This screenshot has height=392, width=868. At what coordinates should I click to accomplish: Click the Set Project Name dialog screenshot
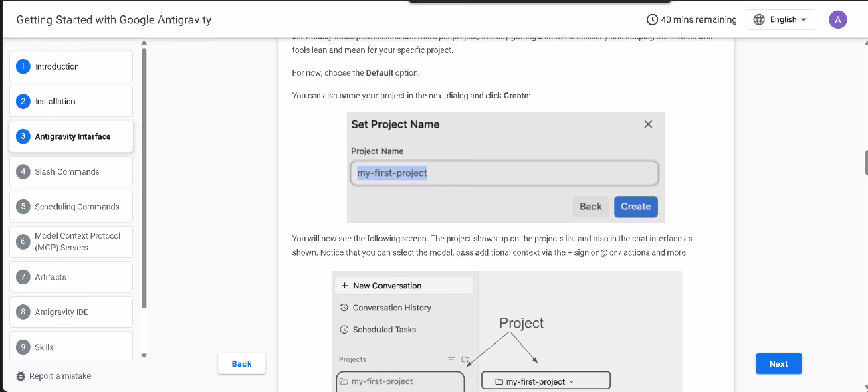(506, 167)
